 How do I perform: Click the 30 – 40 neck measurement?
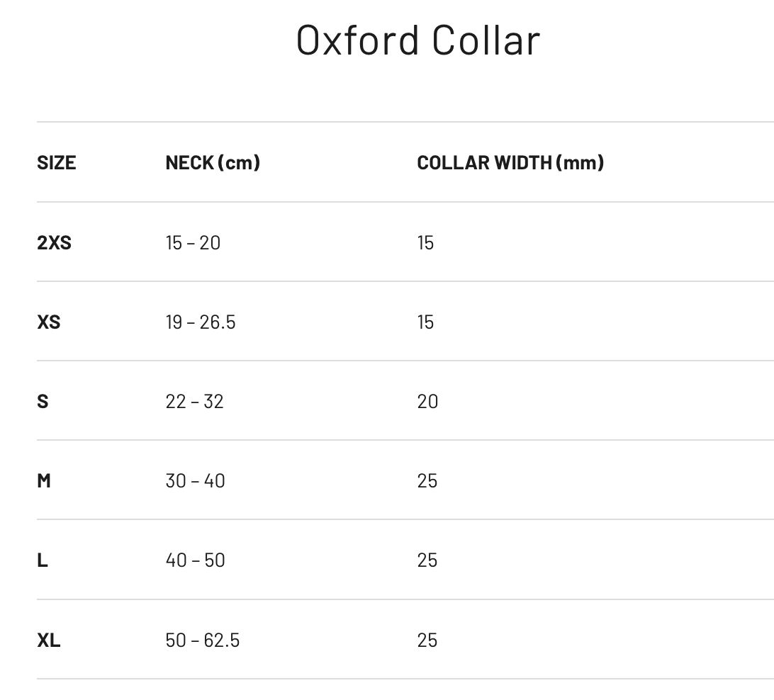pos(195,480)
